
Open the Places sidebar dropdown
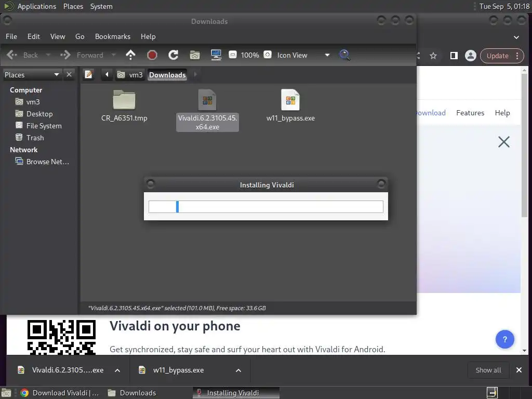[x=32, y=75]
